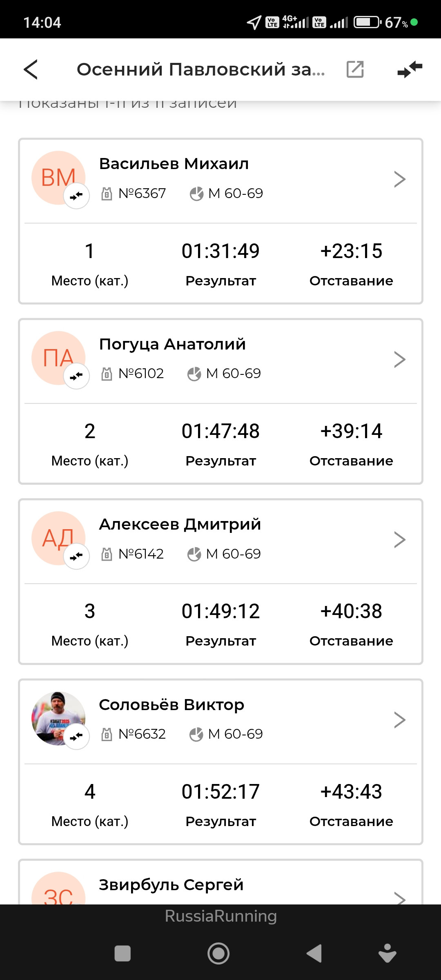This screenshot has height=980, width=441.
Task: Tap result time 01:49:12 card
Action: (220, 611)
